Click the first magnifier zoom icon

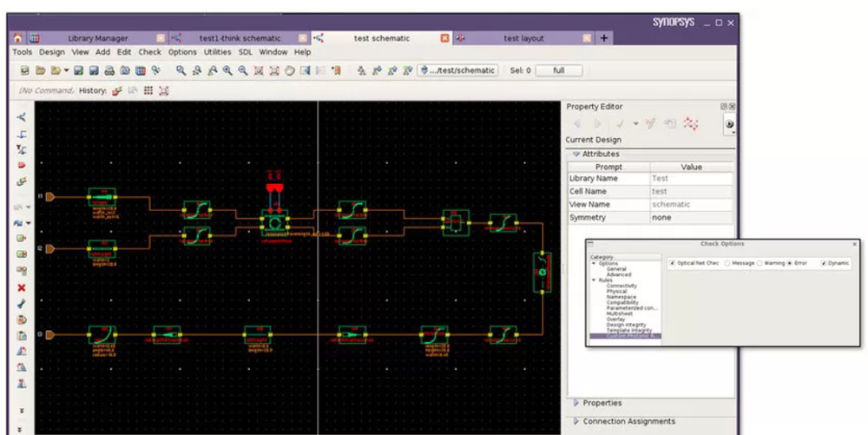[181, 71]
